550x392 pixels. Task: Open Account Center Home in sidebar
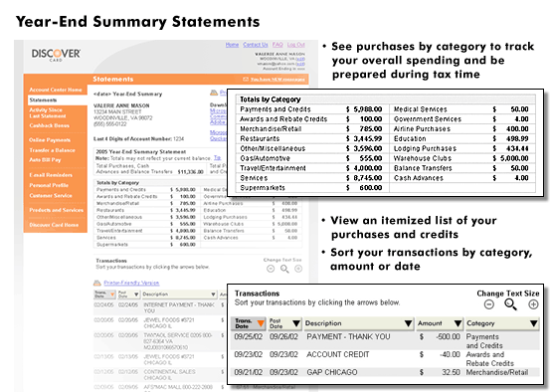[56, 90]
